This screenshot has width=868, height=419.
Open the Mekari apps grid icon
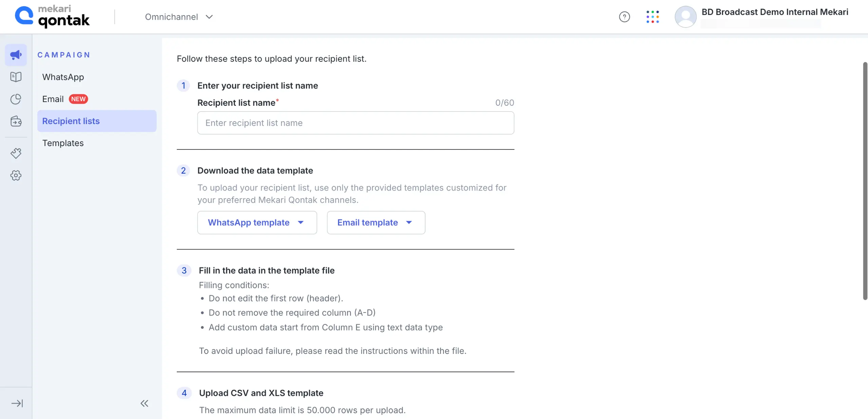tap(653, 17)
